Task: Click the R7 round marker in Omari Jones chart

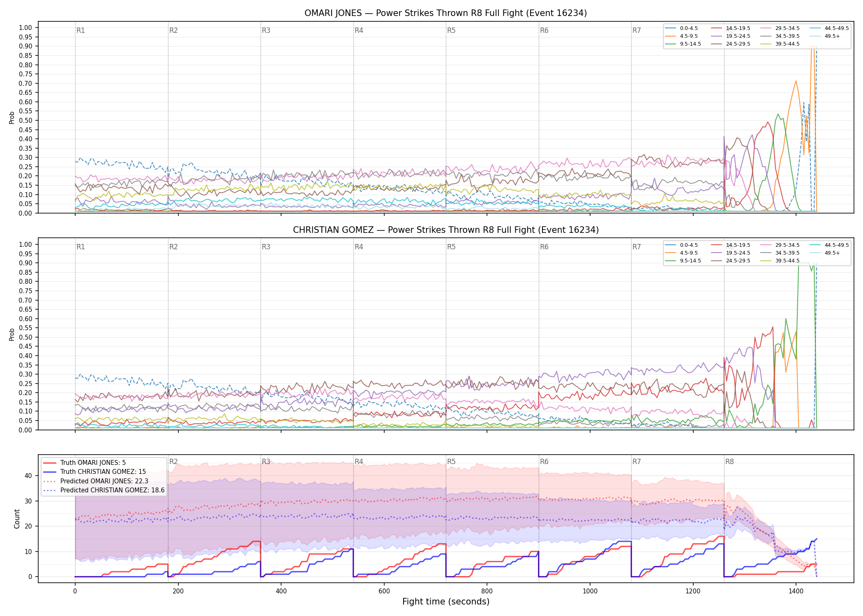Action: pos(637,30)
